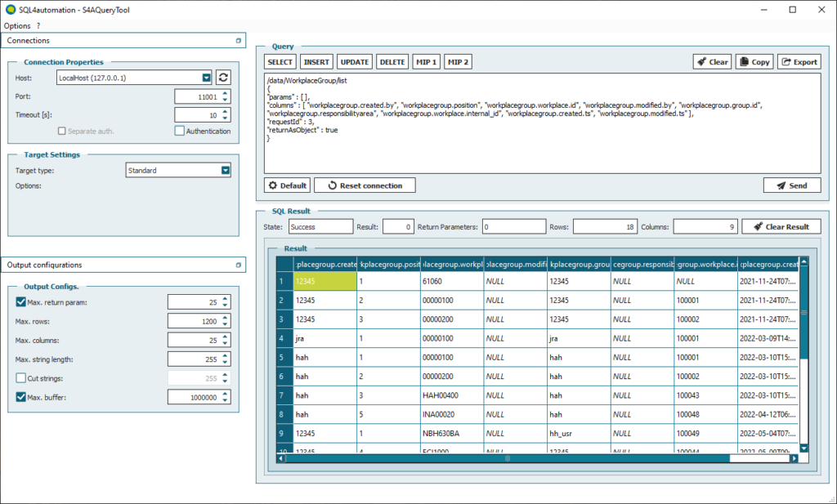Restore defaults with gear Default button

pos(287,185)
